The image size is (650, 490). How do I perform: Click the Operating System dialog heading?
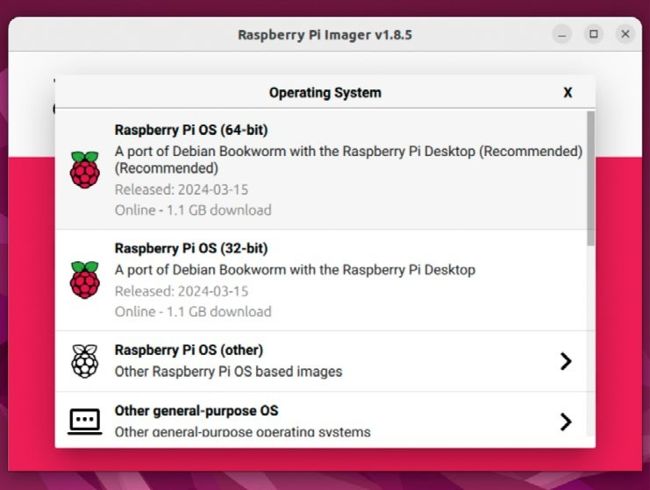(x=325, y=92)
